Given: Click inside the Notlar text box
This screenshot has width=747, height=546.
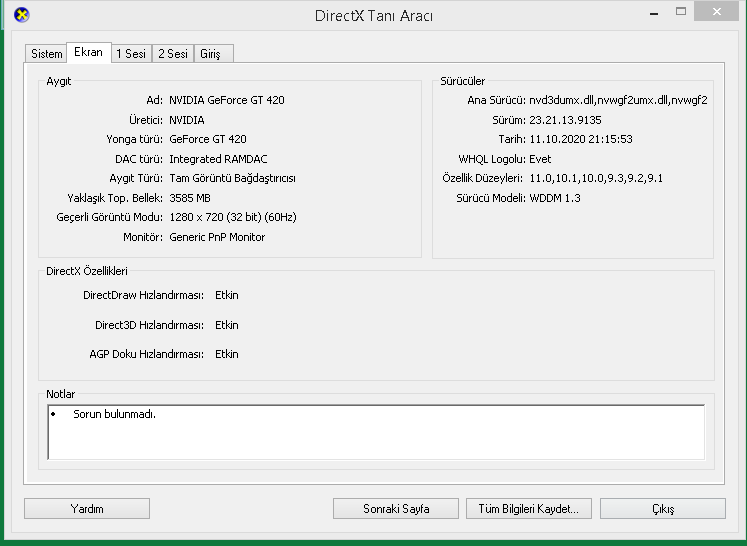Looking at the screenshot, I should (376, 432).
